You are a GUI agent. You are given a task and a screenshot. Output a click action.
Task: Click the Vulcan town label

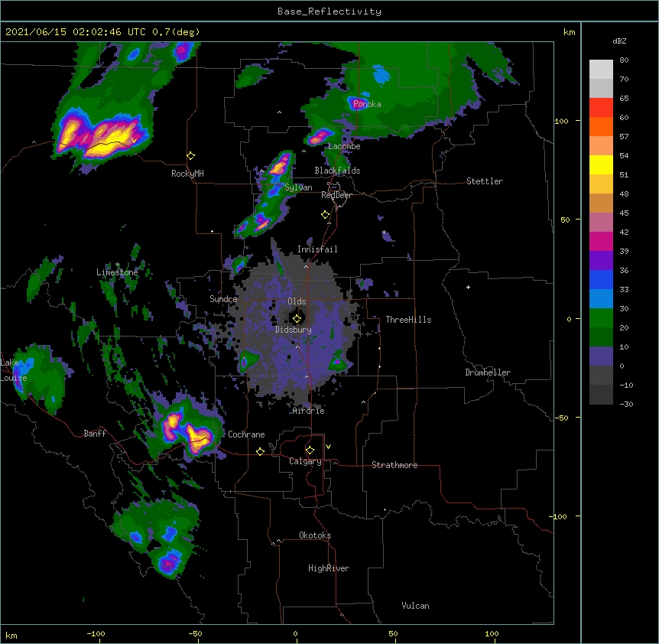(x=415, y=606)
